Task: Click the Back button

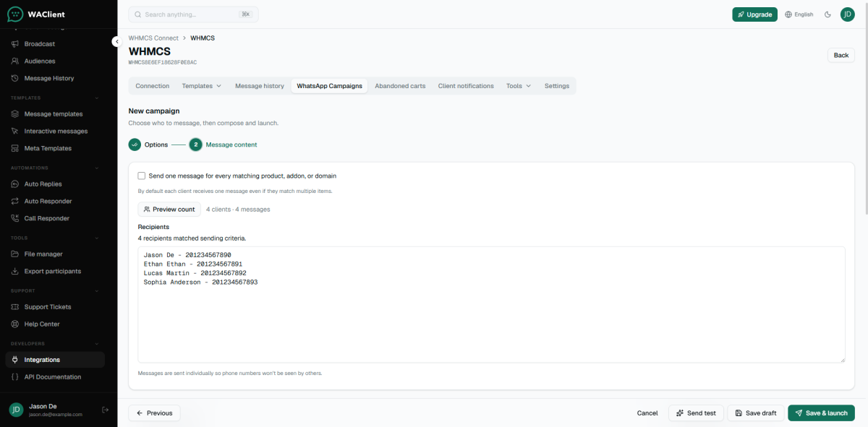Action: (x=841, y=55)
